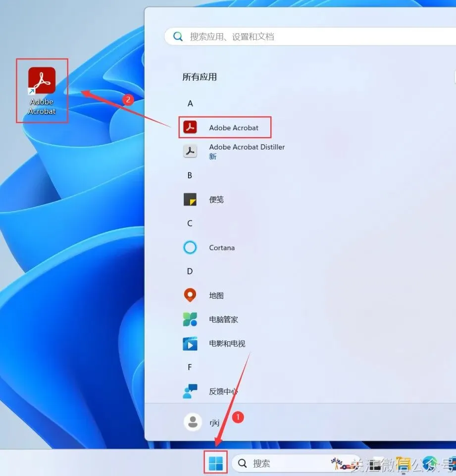The width and height of the screenshot is (456, 476).
Task: Launch Cortana from the app list
Action: [209, 248]
